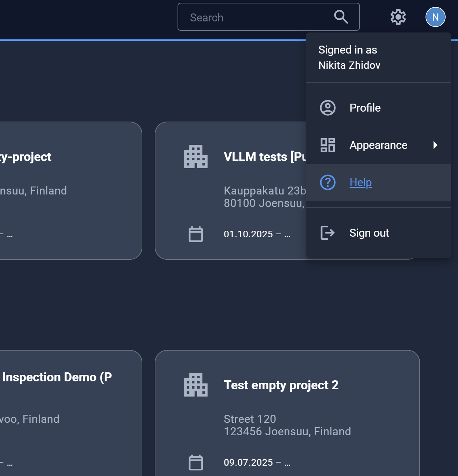Click the user avatar with letter N
Image resolution: width=458 pixels, height=476 pixels.
pyautogui.click(x=435, y=17)
